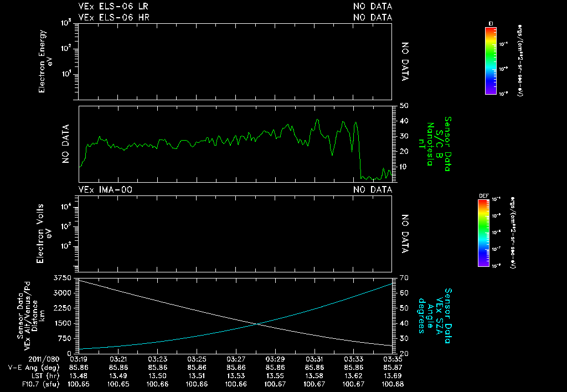Click 'NO DATA' right of IMA panel
The image size is (567, 392).
coord(405,234)
